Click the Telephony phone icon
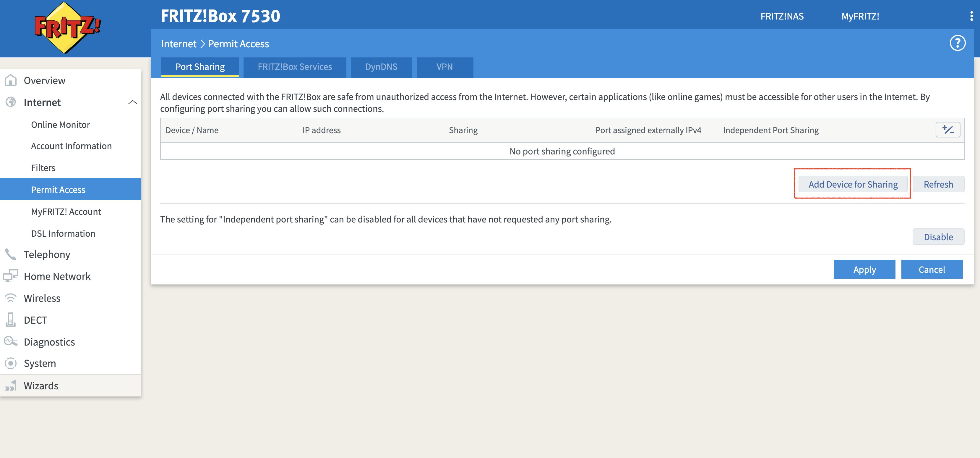This screenshot has width=980, height=458. [11, 254]
